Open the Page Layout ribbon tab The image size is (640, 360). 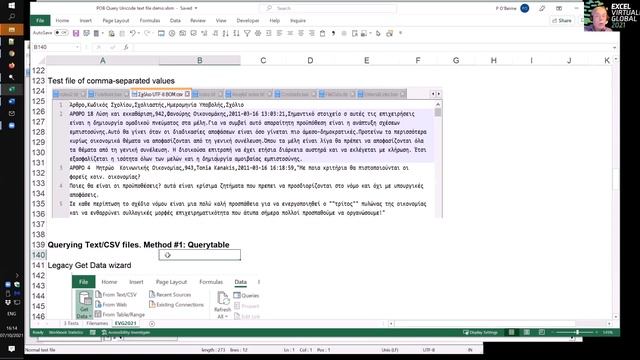(116, 20)
